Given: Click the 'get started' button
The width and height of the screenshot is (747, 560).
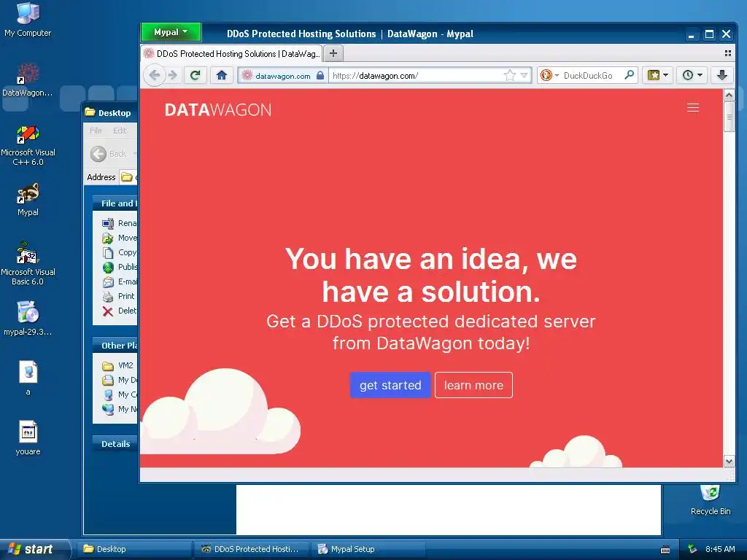Looking at the screenshot, I should pos(390,385).
